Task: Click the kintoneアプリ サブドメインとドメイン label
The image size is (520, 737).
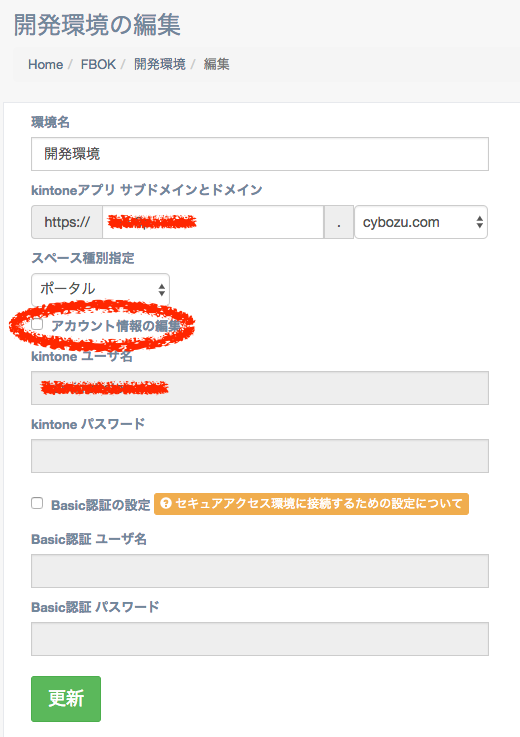Action: [x=147, y=190]
